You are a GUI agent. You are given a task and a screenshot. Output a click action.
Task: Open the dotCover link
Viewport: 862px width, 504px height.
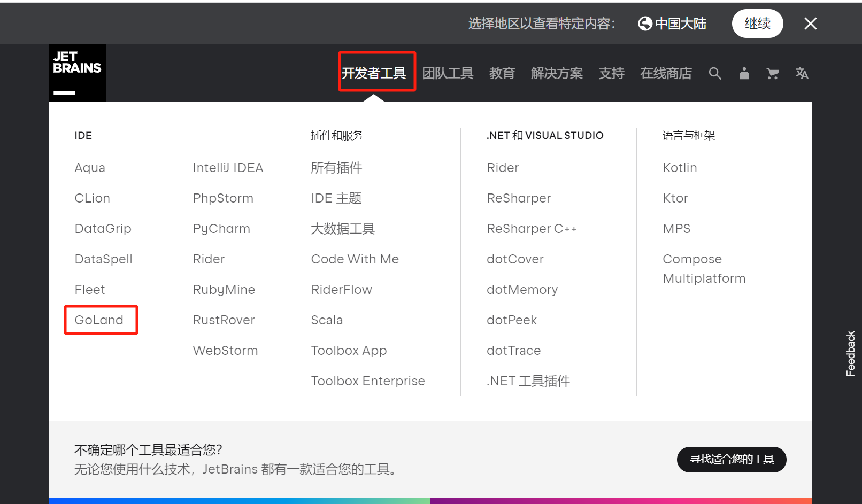click(515, 259)
